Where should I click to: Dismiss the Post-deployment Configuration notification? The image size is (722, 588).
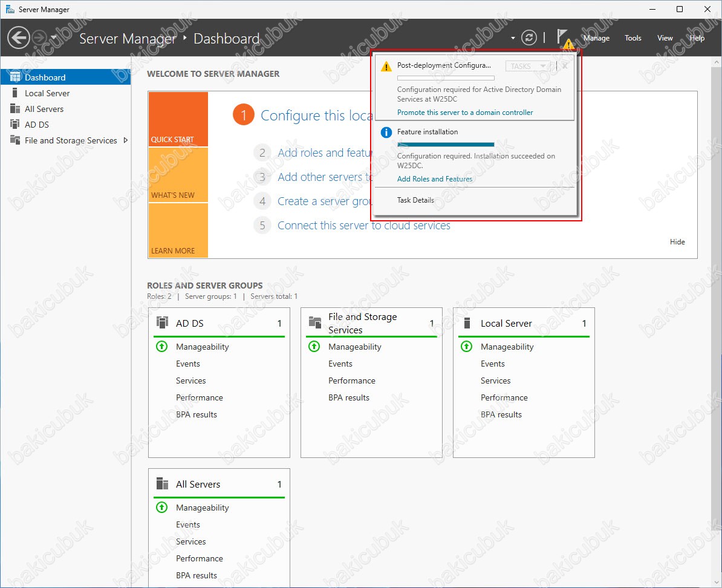pyautogui.click(x=565, y=66)
